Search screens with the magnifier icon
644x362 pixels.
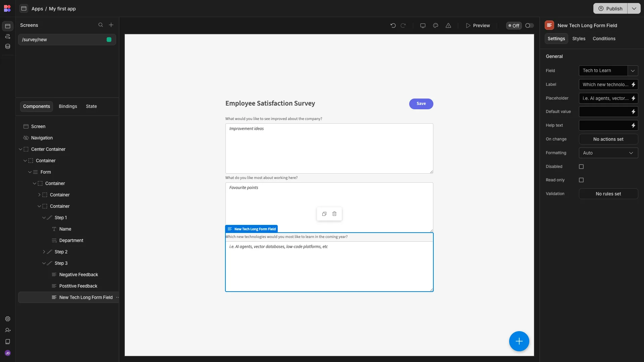click(x=101, y=25)
